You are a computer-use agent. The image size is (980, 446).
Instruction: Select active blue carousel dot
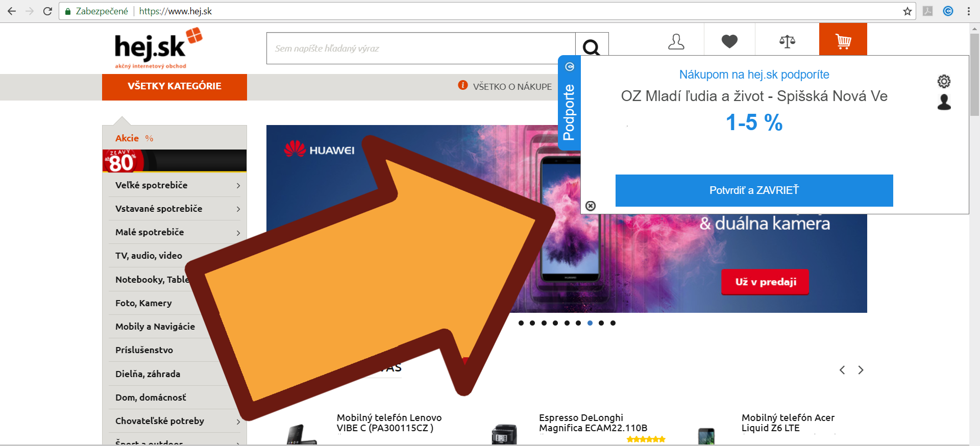click(590, 323)
